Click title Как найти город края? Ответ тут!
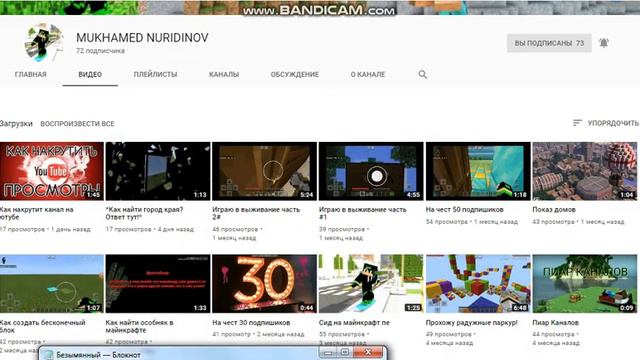Screen dimensions: 640x360 coord(144,213)
